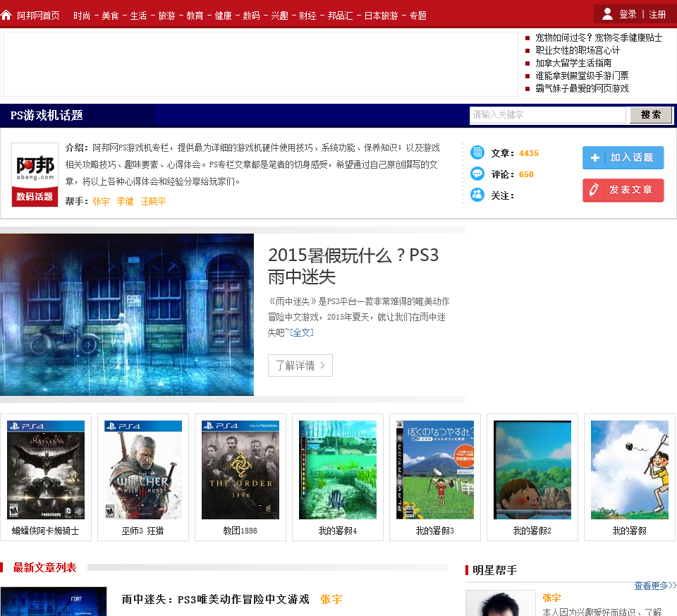
Task: Click the followers icon beside 关注
Action: pos(477,195)
